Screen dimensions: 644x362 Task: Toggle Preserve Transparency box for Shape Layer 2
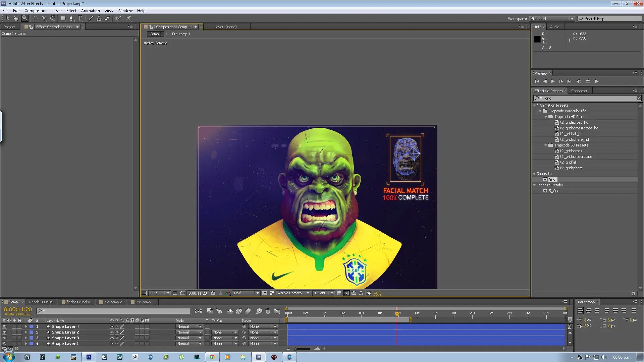(x=207, y=333)
